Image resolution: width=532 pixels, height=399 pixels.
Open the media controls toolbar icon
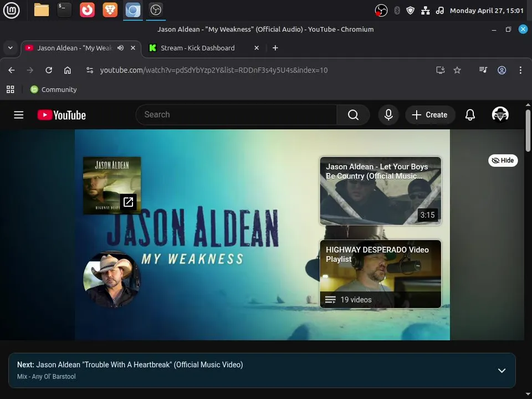[x=483, y=70]
